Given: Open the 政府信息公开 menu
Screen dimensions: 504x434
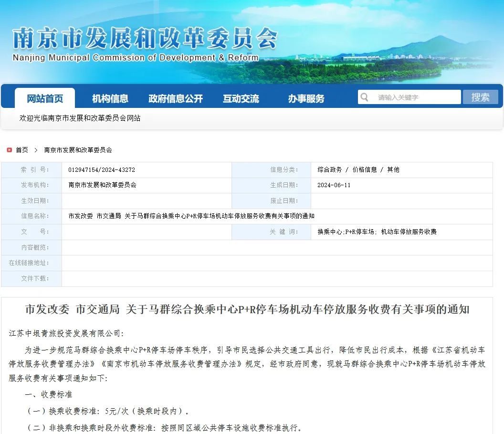Looking at the screenshot, I should [176, 98].
